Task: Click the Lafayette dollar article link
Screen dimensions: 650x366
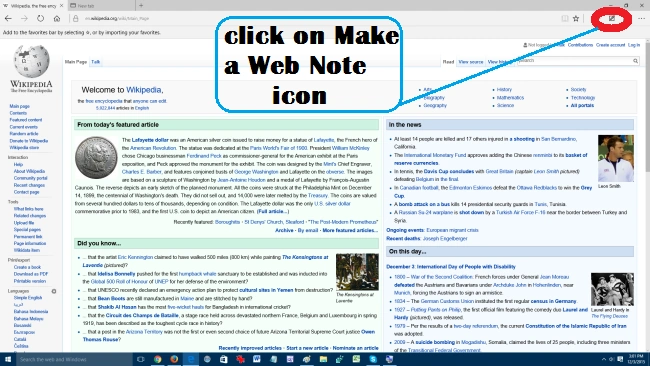Action: (x=150, y=140)
